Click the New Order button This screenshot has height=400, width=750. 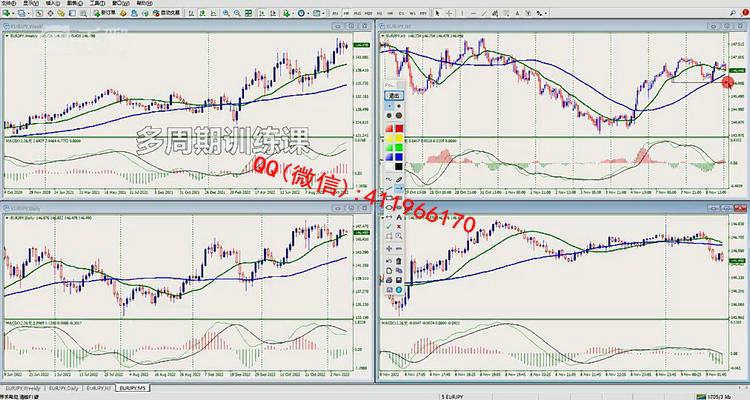[x=104, y=13]
